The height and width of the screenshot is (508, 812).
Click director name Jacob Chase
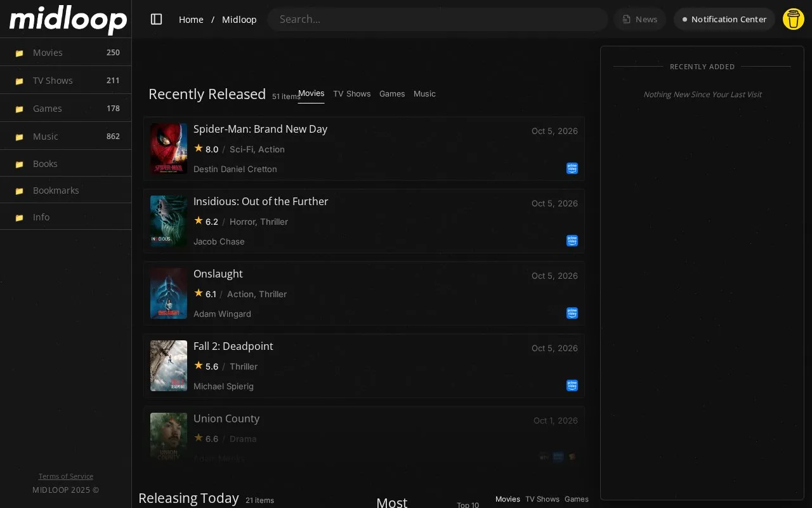(219, 241)
